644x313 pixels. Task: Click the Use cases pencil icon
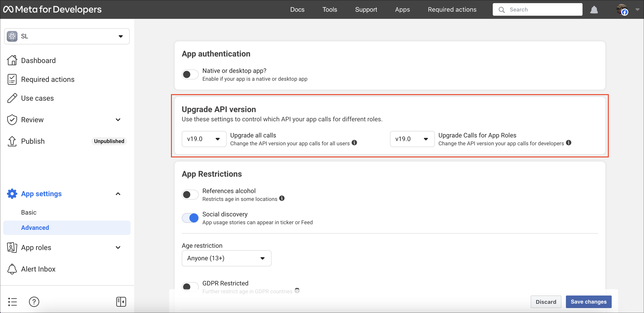(12, 98)
